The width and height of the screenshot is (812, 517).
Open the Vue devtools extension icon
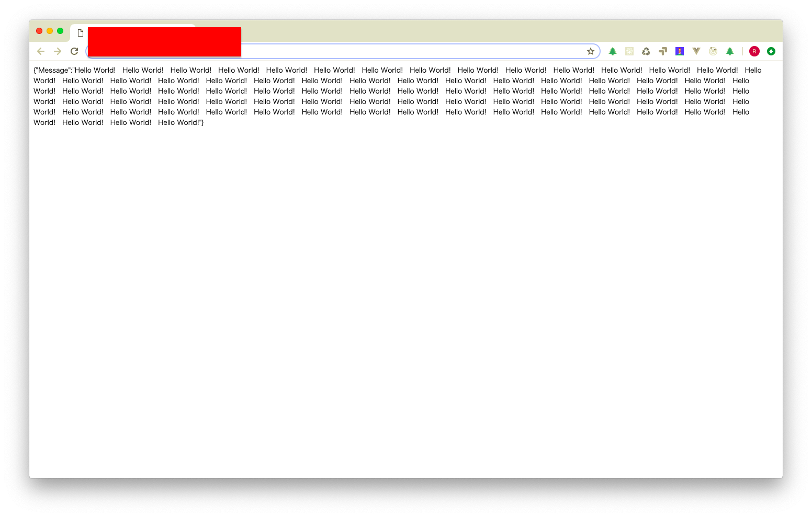pos(696,51)
